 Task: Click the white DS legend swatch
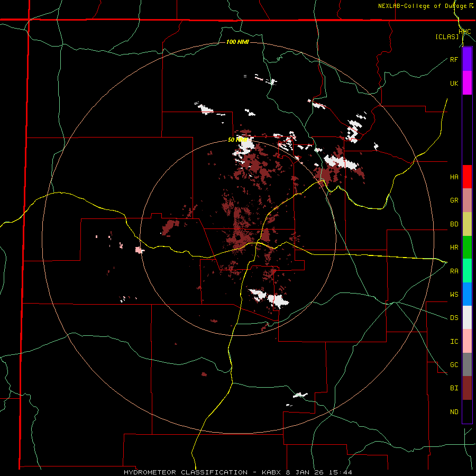click(x=467, y=317)
